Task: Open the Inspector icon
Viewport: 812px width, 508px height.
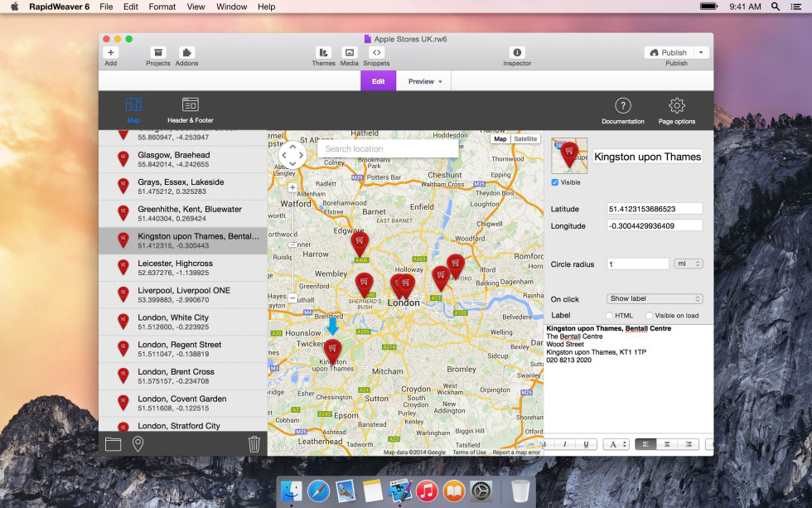Action: pyautogui.click(x=517, y=52)
